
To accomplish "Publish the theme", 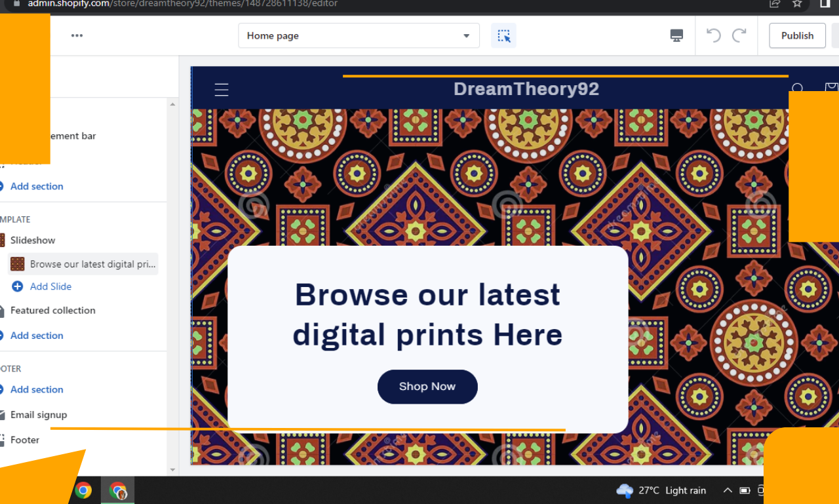I will [x=797, y=35].
